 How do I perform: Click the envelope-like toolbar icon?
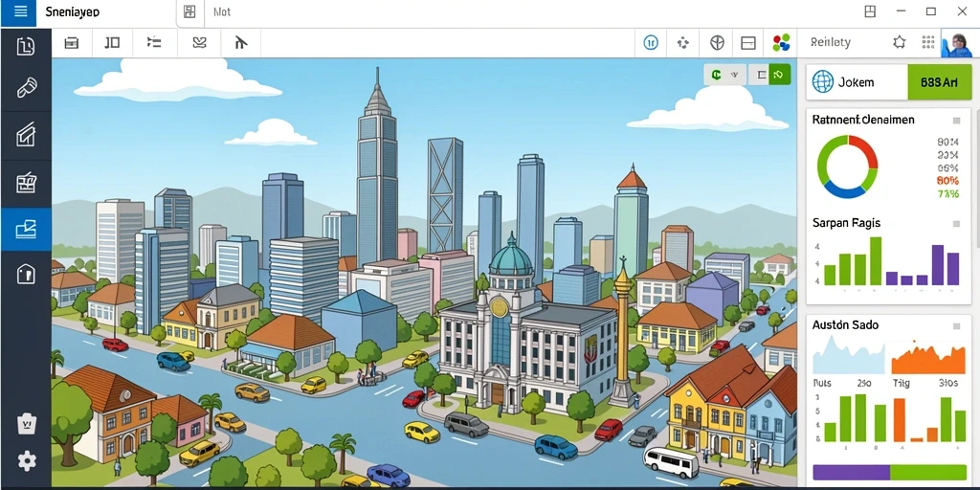point(199,42)
